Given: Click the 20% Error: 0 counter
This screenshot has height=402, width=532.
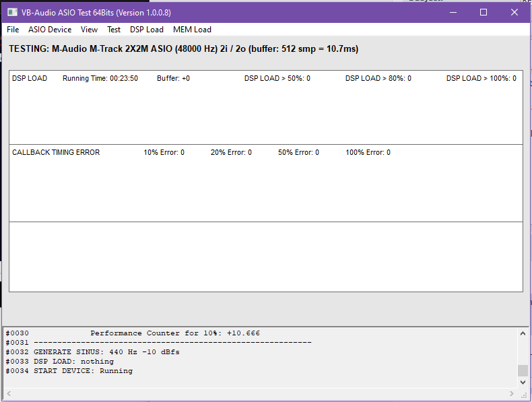Looking at the screenshot, I should (x=231, y=152).
